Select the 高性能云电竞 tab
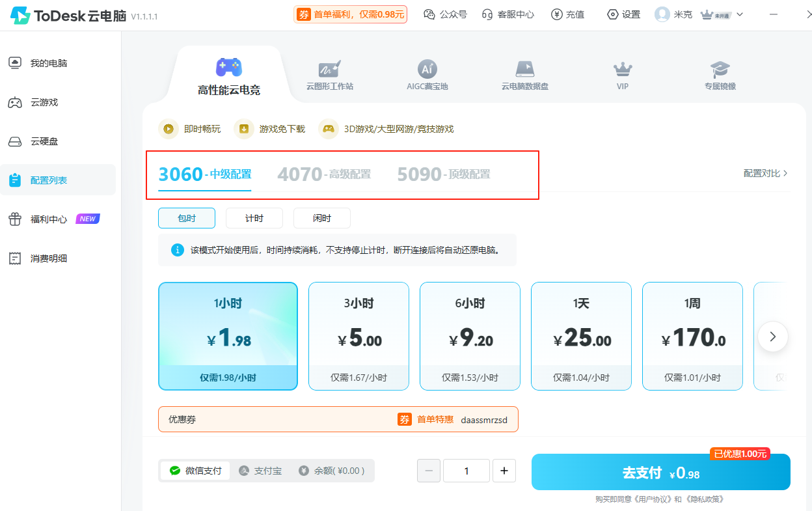This screenshot has width=812, height=511. click(229, 76)
